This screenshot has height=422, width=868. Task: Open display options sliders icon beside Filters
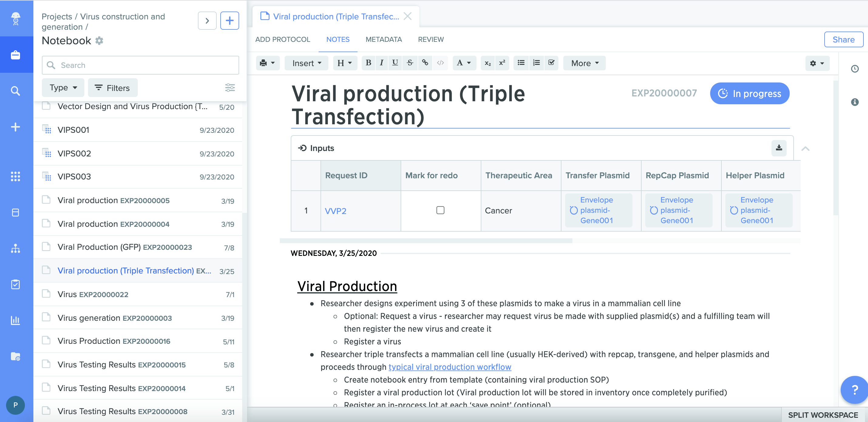point(230,88)
